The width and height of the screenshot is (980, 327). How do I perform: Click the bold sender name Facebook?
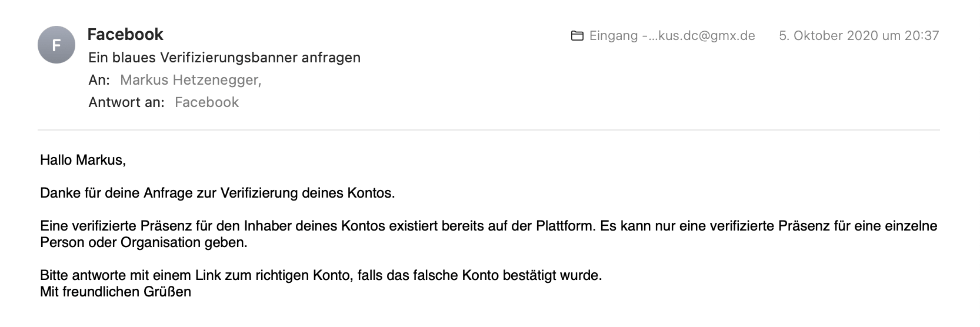(125, 35)
